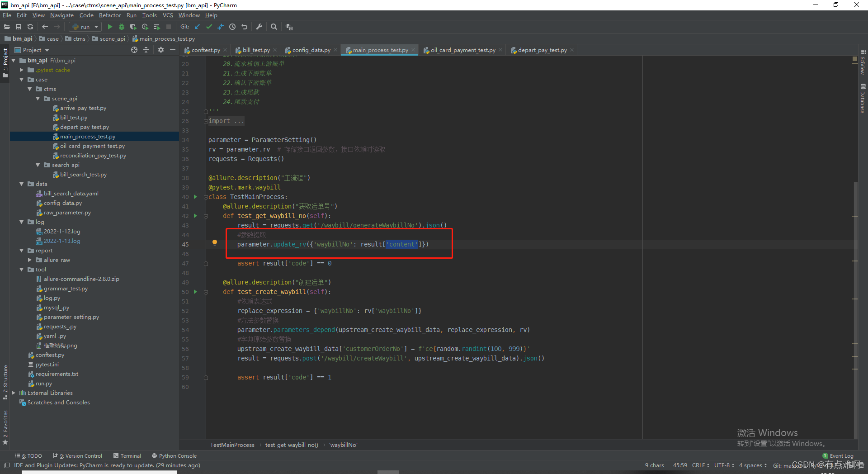Click the Concurrency Diagram run icon

pyautogui.click(x=157, y=27)
